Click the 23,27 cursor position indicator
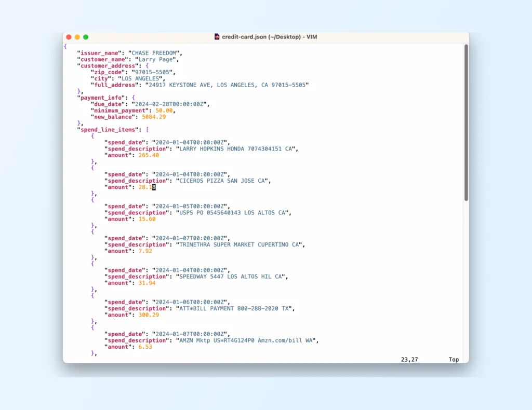 pyautogui.click(x=409, y=359)
